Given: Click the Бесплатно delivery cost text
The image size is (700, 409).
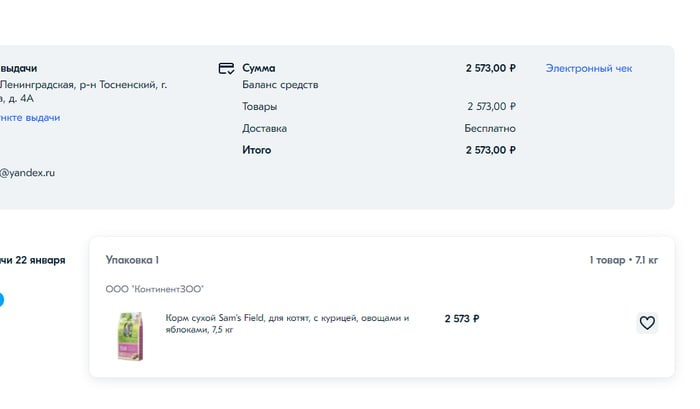Looking at the screenshot, I should point(490,129).
